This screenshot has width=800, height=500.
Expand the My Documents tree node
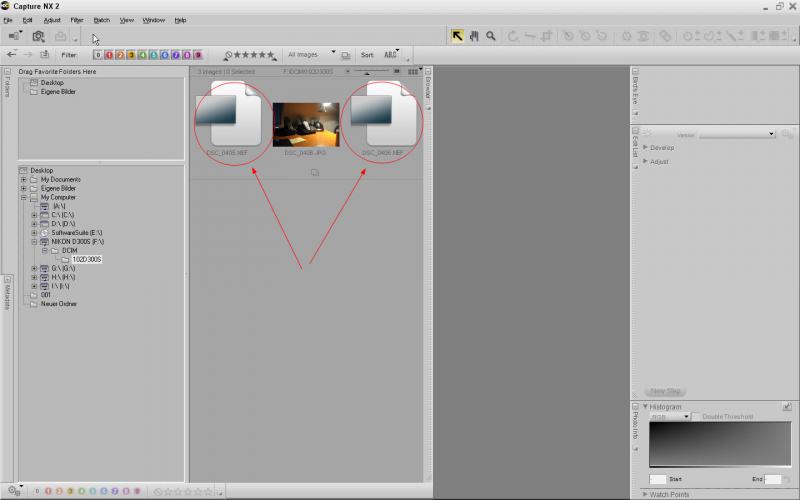(x=23, y=180)
